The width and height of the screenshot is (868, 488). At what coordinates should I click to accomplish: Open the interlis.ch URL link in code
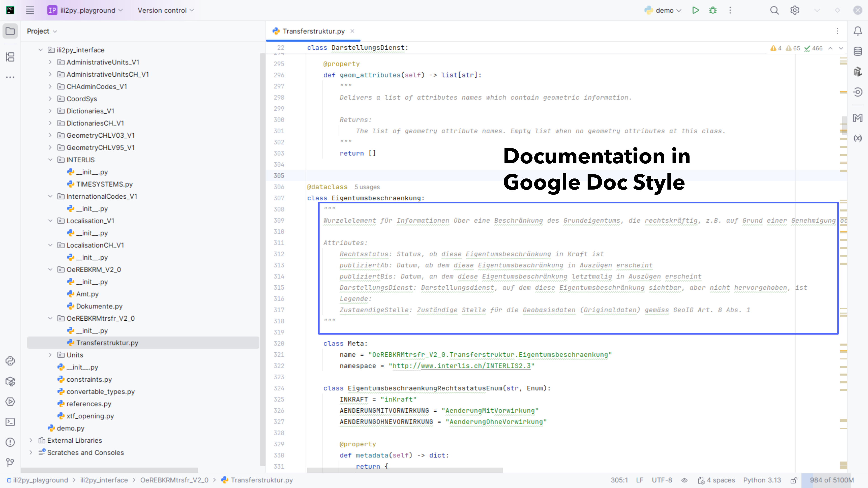coord(475,366)
